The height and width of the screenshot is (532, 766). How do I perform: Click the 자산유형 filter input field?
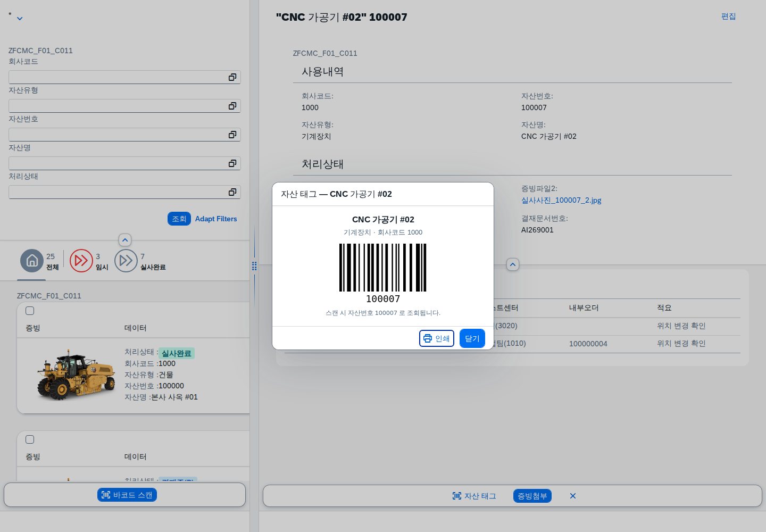(x=124, y=106)
